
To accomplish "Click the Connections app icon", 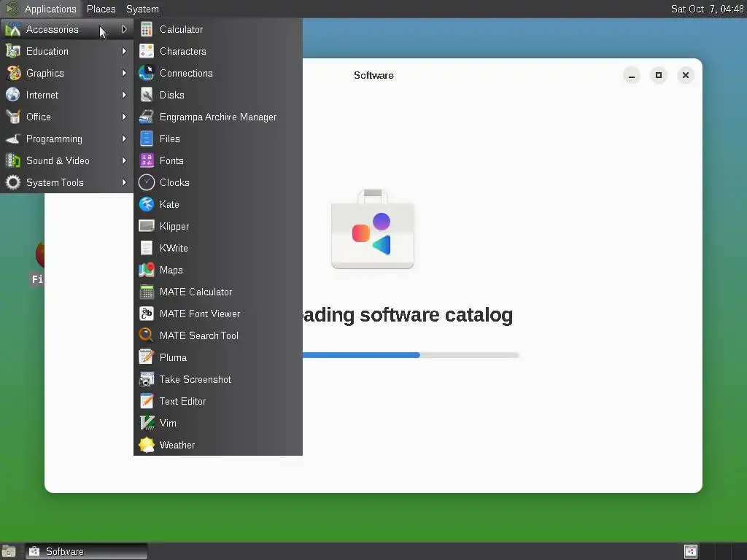I will click(146, 74).
